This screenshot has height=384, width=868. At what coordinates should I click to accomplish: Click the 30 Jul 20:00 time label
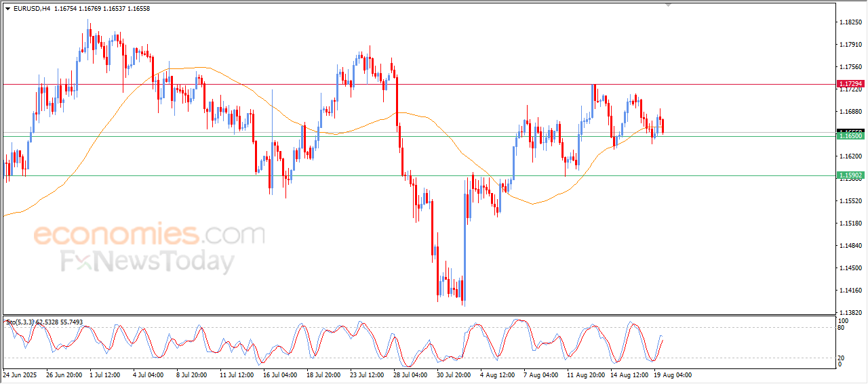coord(455,375)
